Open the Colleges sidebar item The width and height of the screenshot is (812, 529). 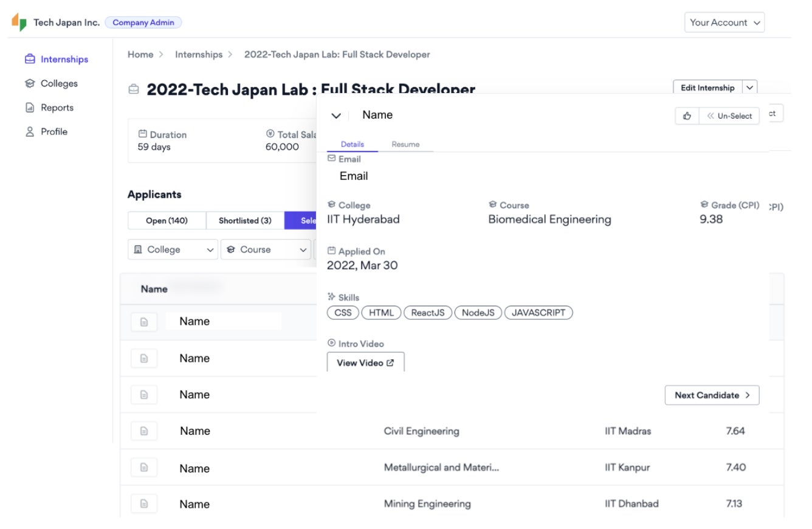[59, 83]
